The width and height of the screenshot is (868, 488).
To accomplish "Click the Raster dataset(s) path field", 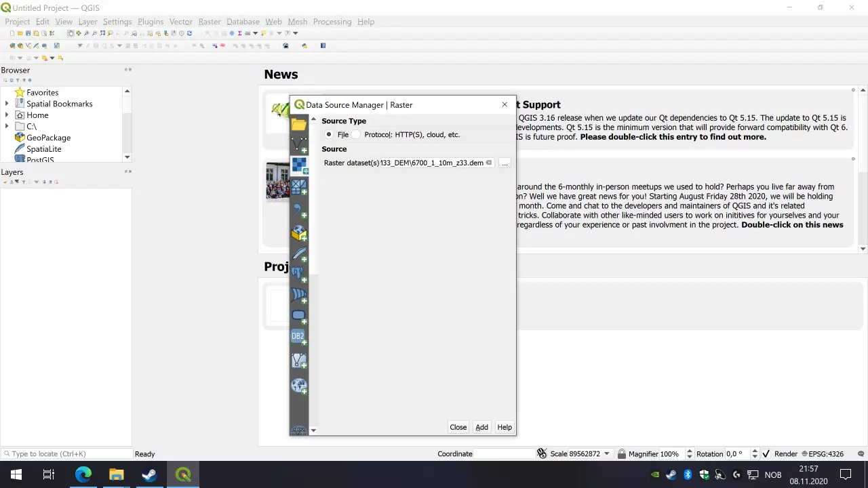I will pos(437,163).
